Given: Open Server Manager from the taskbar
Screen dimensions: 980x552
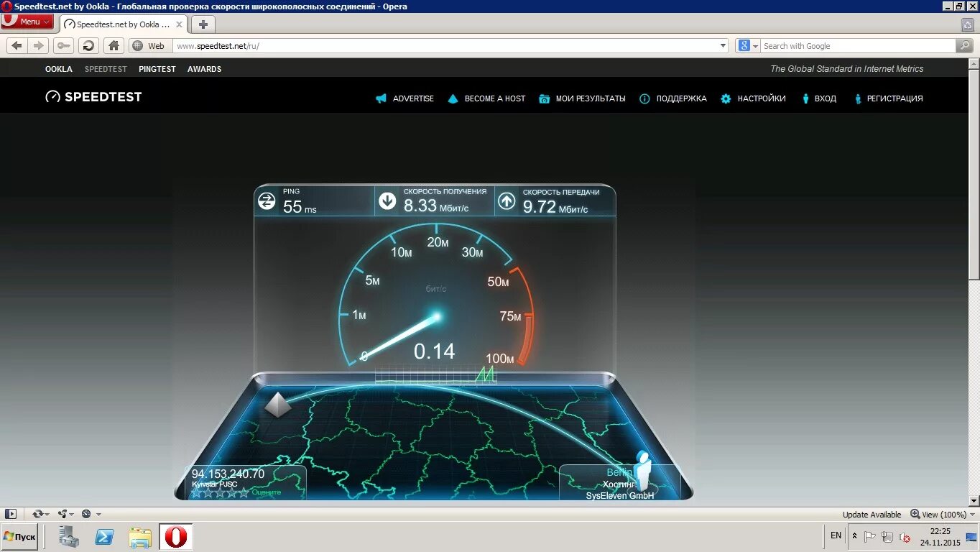Looking at the screenshot, I should tap(69, 537).
